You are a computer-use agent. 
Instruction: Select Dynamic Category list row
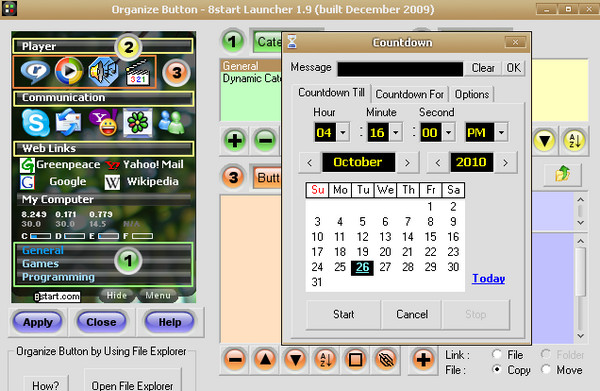251,78
